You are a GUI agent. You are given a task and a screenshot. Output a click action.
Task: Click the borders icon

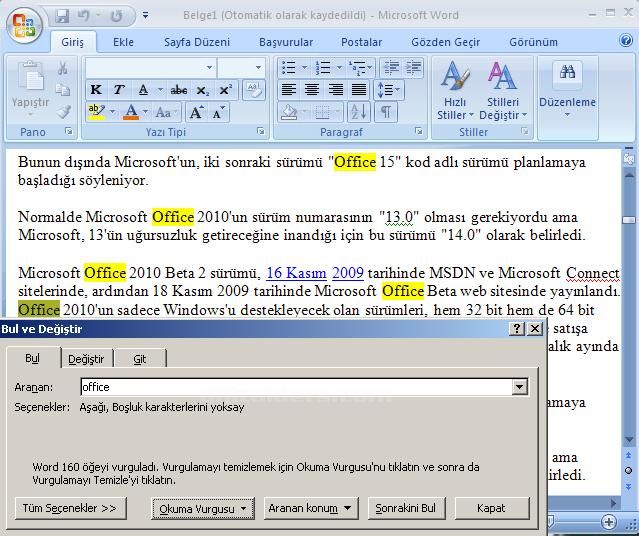pyautogui.click(x=322, y=112)
